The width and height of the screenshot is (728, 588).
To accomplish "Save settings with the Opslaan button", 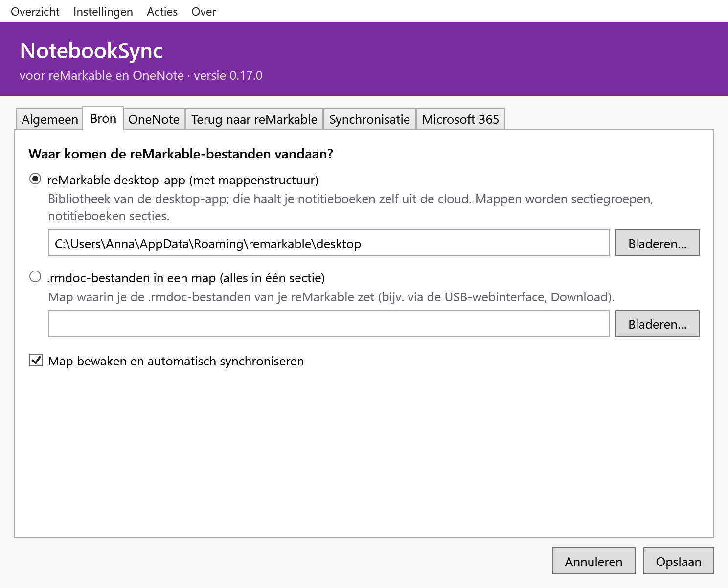I will (679, 561).
